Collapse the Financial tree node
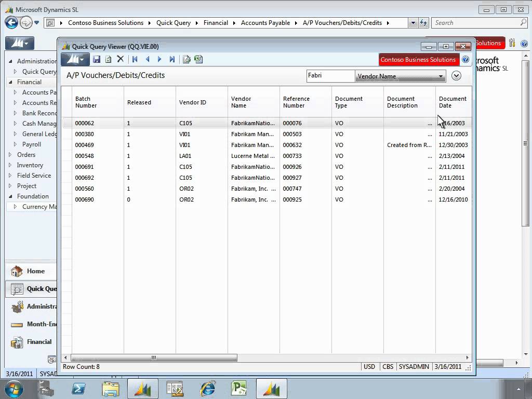The image size is (532, 399). [x=10, y=82]
